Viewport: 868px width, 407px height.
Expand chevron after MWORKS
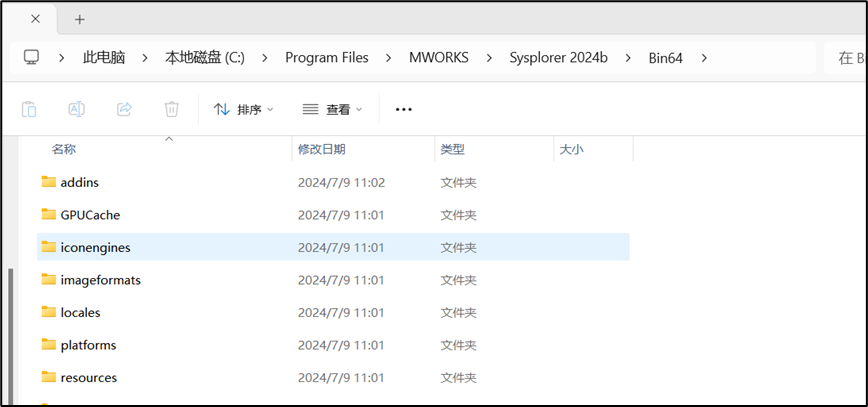point(489,58)
